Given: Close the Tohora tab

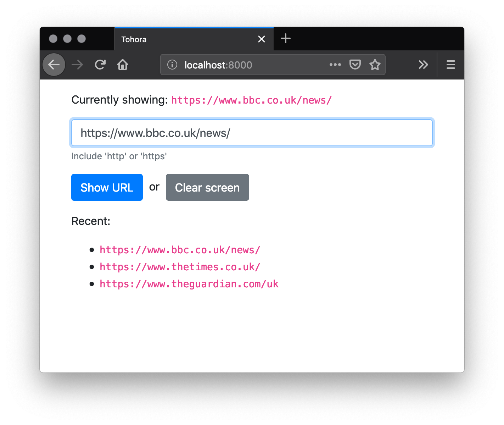Looking at the screenshot, I should [262, 39].
